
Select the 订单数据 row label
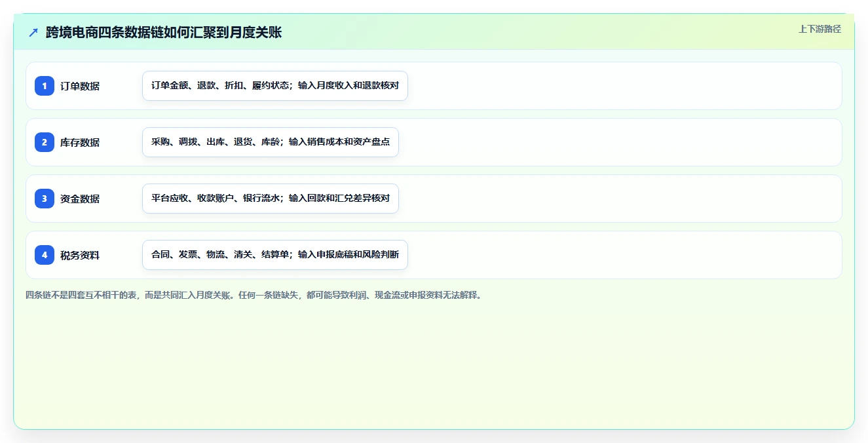pos(80,86)
